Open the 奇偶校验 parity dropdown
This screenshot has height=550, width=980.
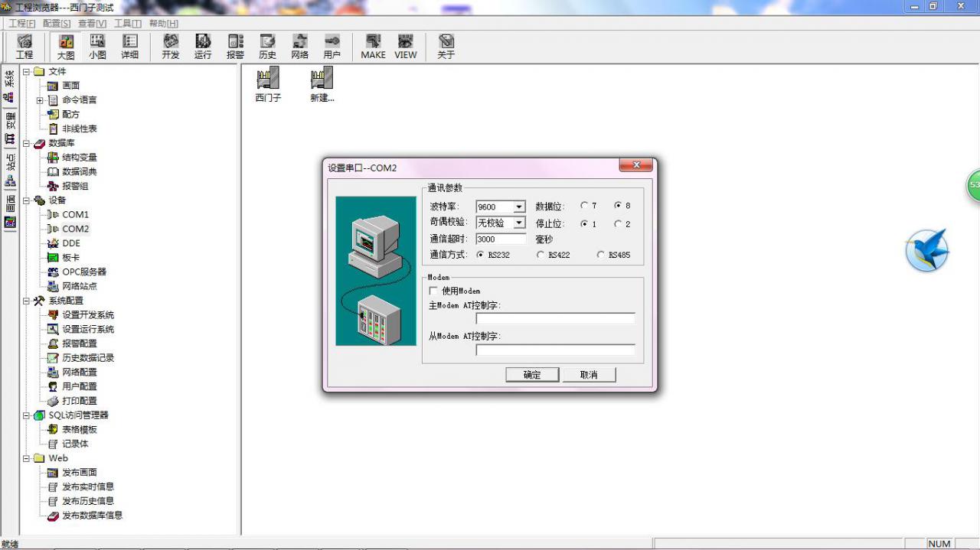[519, 223]
